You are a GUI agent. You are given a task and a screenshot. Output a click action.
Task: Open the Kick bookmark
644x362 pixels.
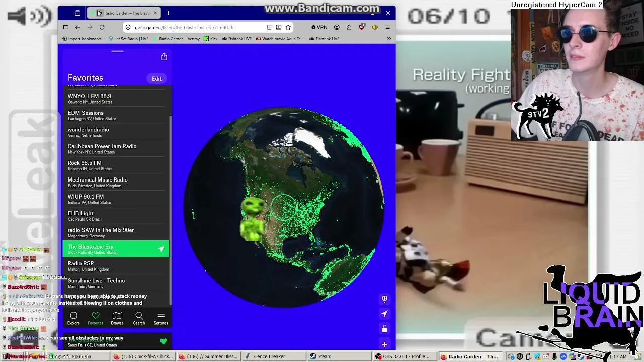click(211, 39)
